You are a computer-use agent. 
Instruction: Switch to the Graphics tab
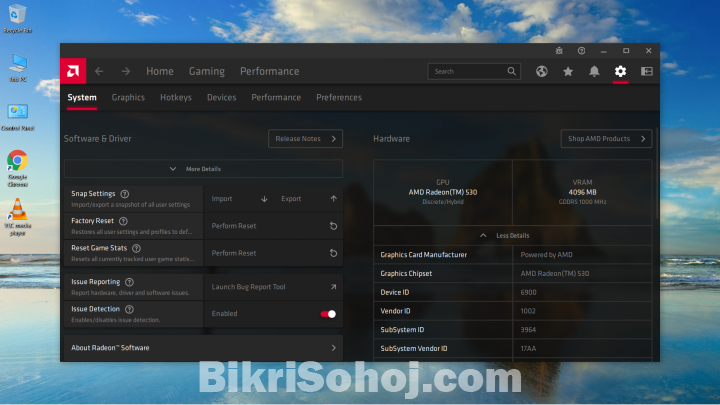coord(128,98)
